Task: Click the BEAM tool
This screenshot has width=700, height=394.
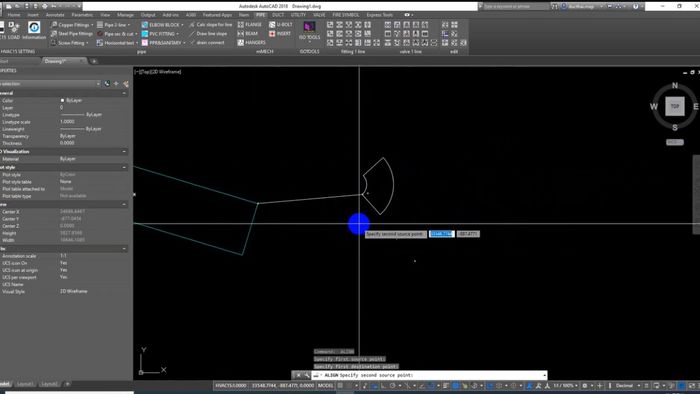Action: 248,34
